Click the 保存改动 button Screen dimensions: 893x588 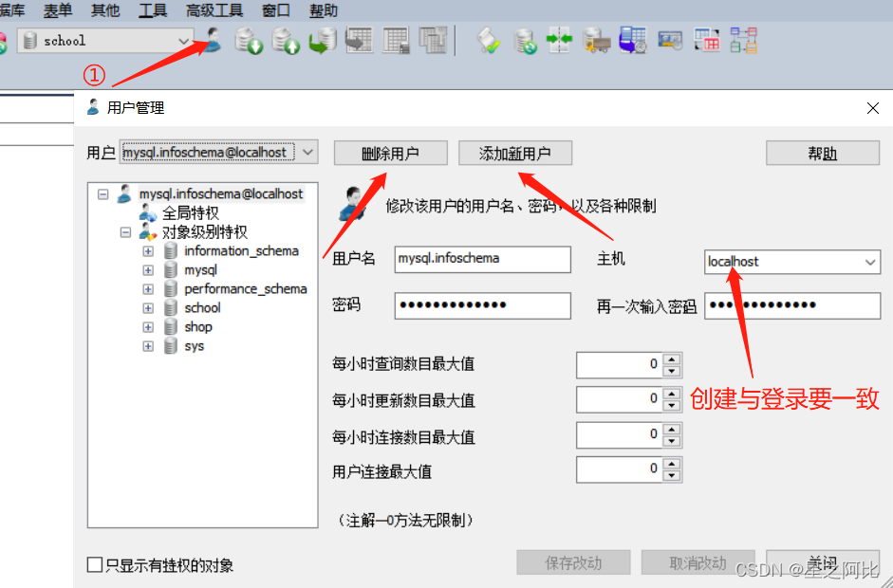click(x=573, y=562)
